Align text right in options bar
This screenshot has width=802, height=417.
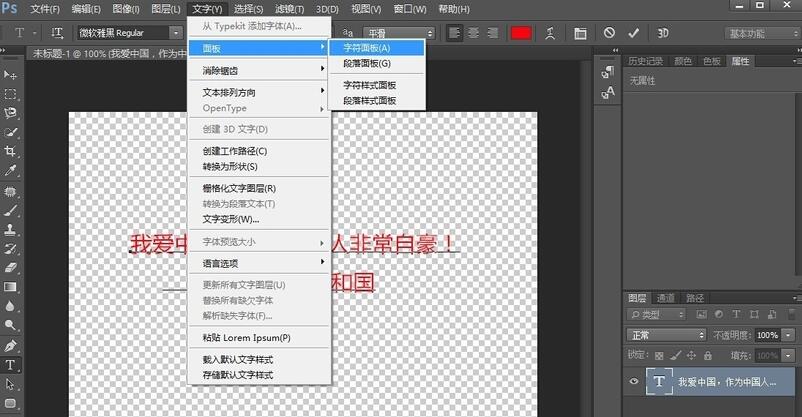coord(492,33)
